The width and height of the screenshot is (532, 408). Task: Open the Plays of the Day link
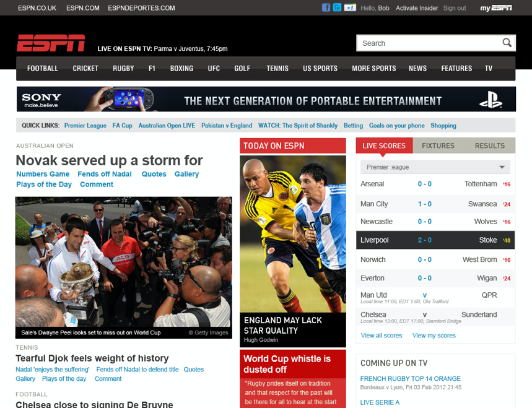[x=44, y=184]
